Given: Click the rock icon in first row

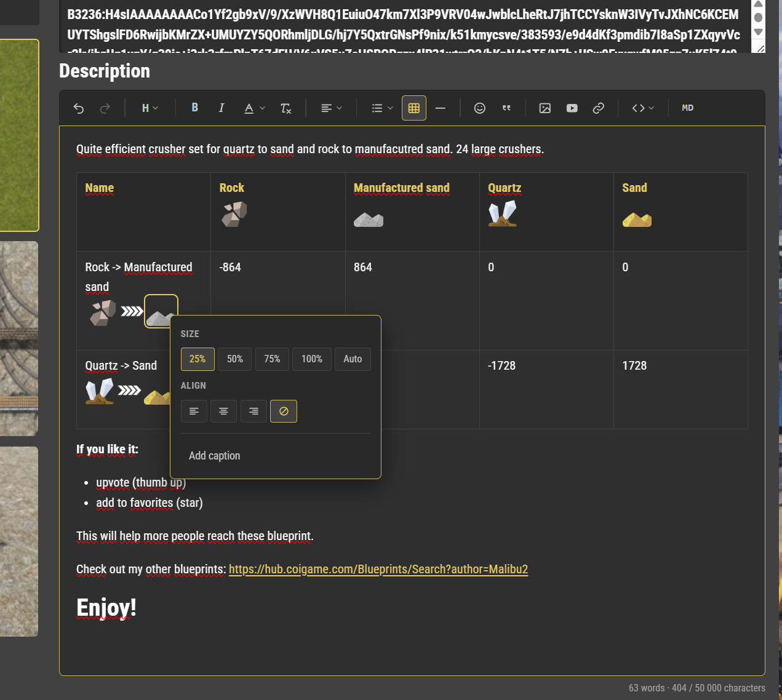Looking at the screenshot, I should click(x=103, y=312).
